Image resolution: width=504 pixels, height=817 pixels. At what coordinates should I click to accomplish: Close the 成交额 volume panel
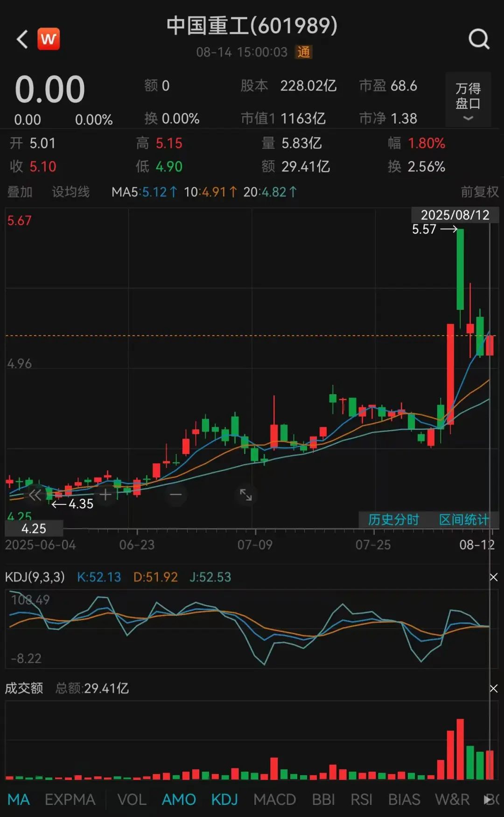[493, 689]
